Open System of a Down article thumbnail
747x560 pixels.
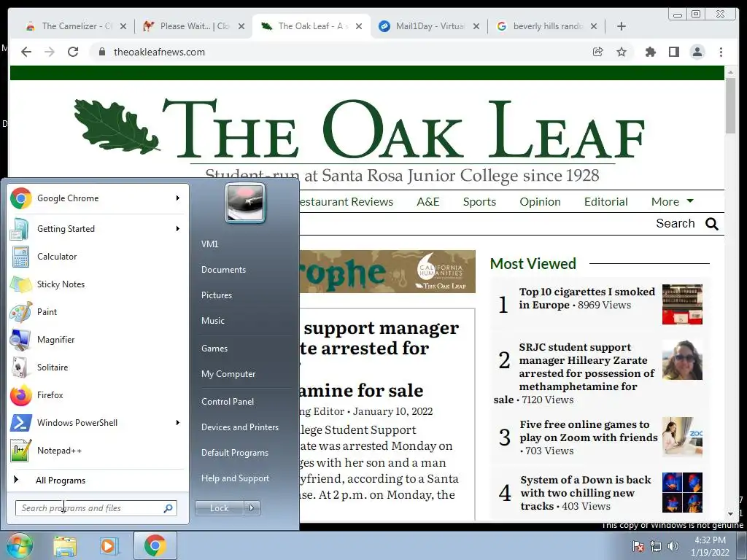pos(682,492)
